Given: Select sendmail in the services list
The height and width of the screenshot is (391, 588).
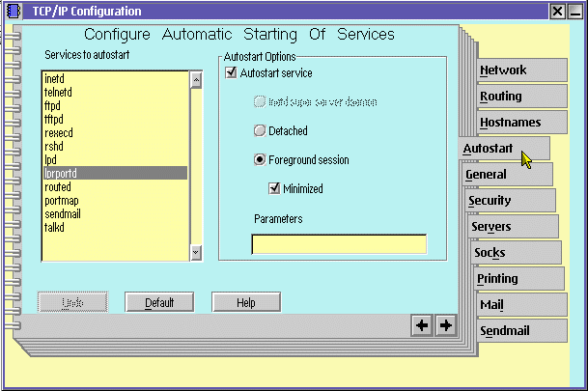Looking at the screenshot, I should tap(62, 213).
